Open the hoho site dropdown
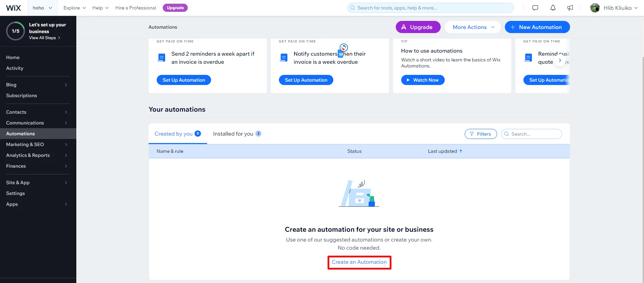This screenshot has width=644, height=283. 42,8
